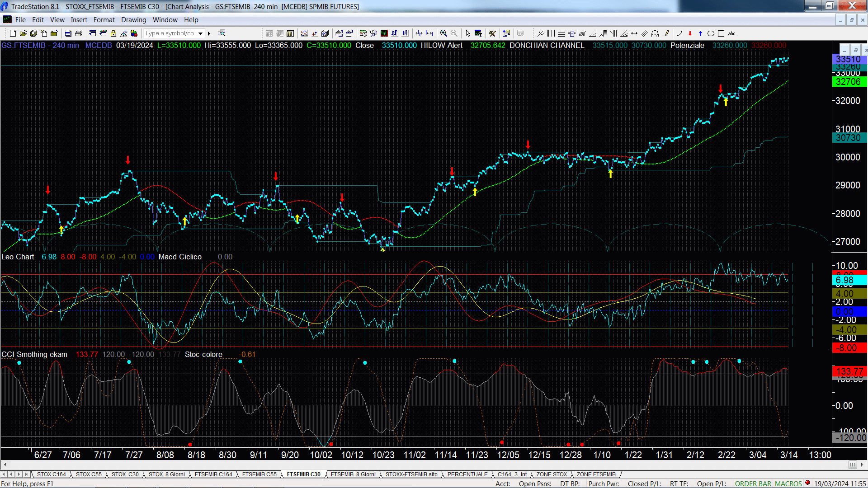Select the Parallel Lines drawing tool
The width and height of the screenshot is (868, 488).
click(x=645, y=33)
